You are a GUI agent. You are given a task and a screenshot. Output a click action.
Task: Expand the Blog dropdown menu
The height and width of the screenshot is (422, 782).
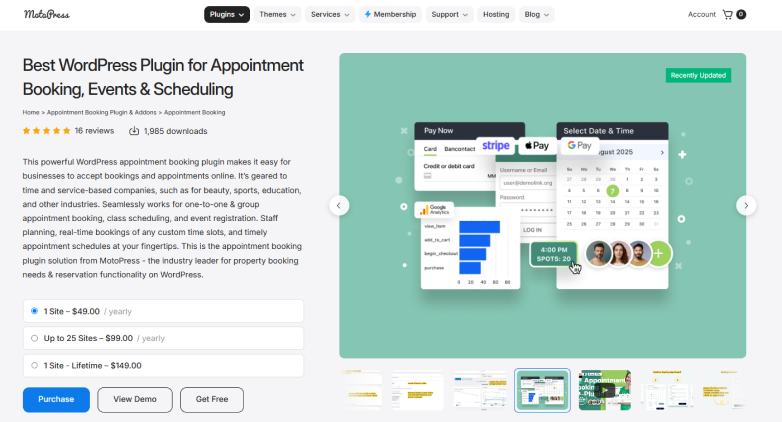click(537, 14)
